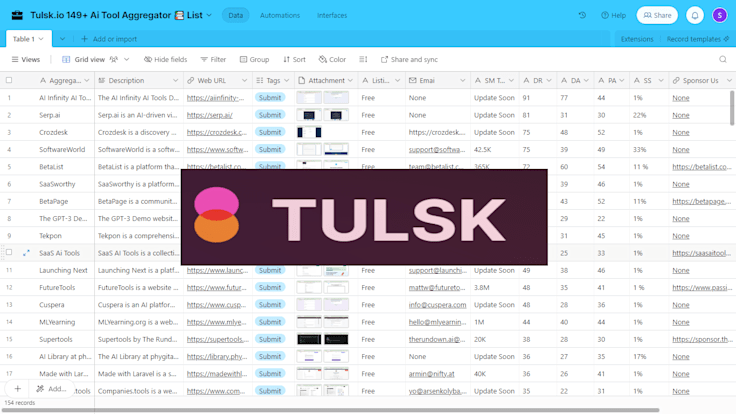736x414 pixels.
Task: Click the Add... button at bottom
Action: (52, 389)
